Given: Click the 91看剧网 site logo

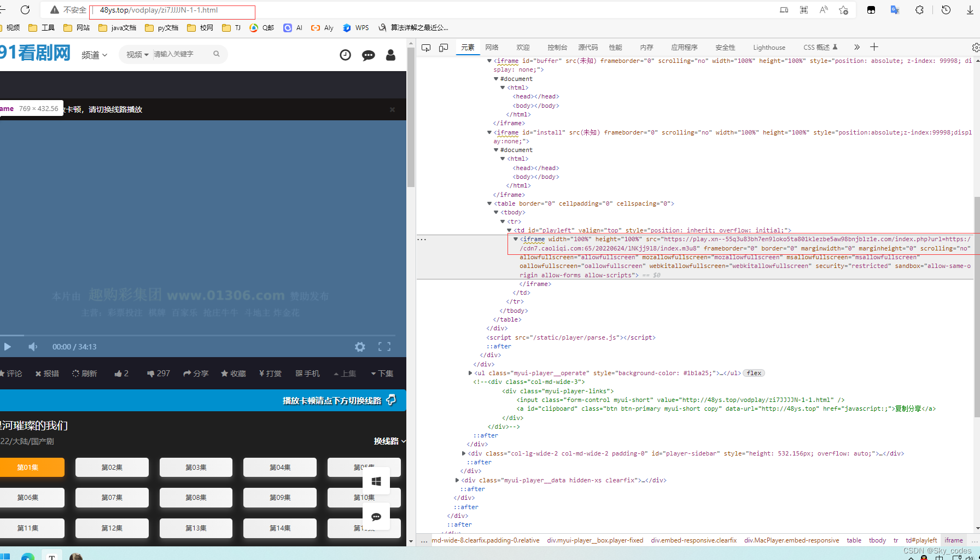Looking at the screenshot, I should click(36, 53).
